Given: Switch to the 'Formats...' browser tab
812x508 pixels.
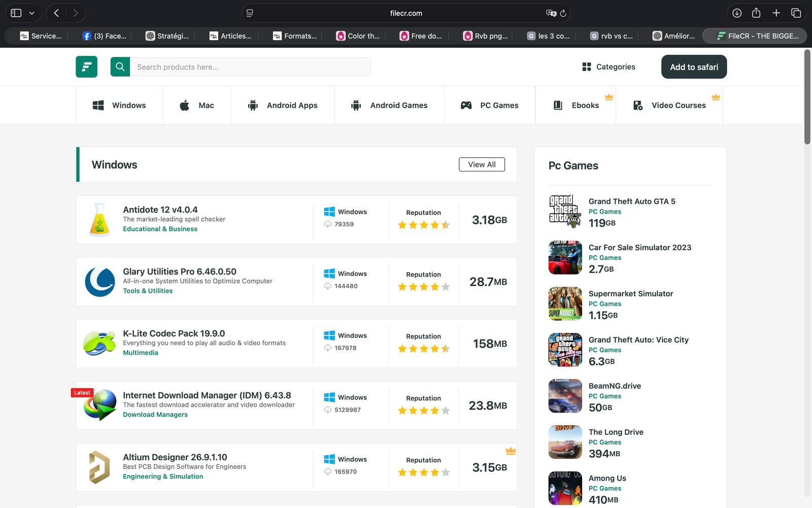Looking at the screenshot, I should 295,36.
